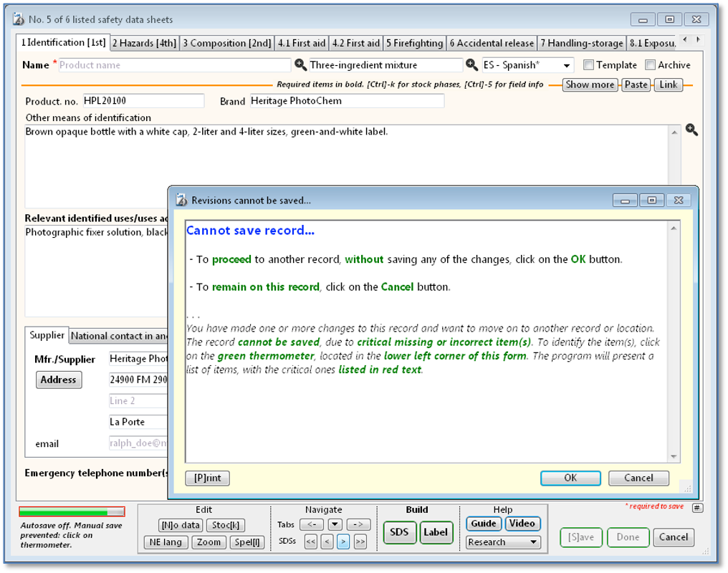
Task: Click the [N]o data button
Action: 180,525
